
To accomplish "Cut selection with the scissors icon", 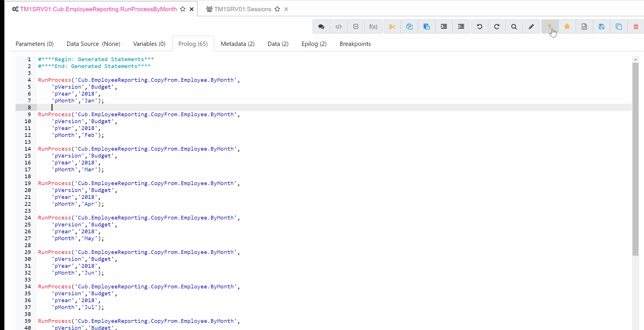I will pos(392,27).
